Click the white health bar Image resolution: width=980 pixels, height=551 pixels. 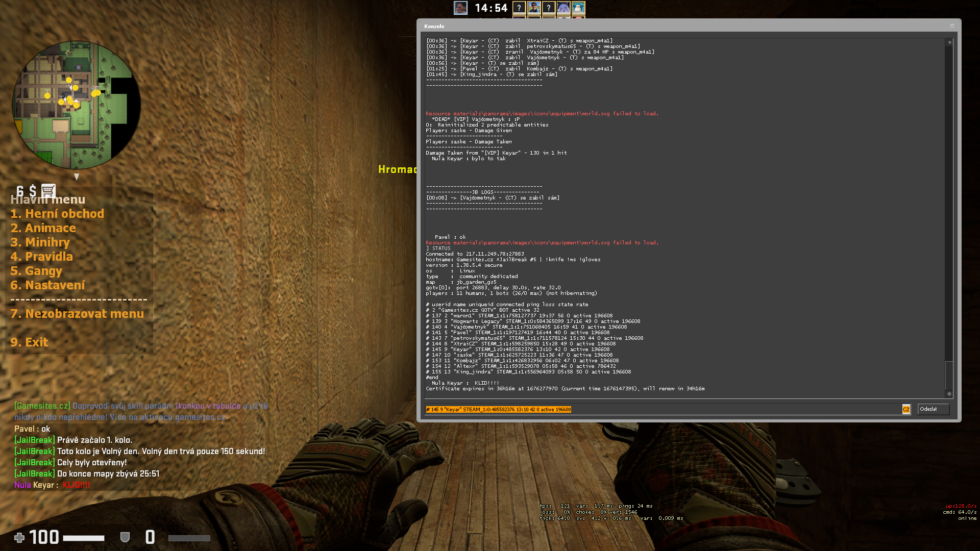pyautogui.click(x=84, y=538)
